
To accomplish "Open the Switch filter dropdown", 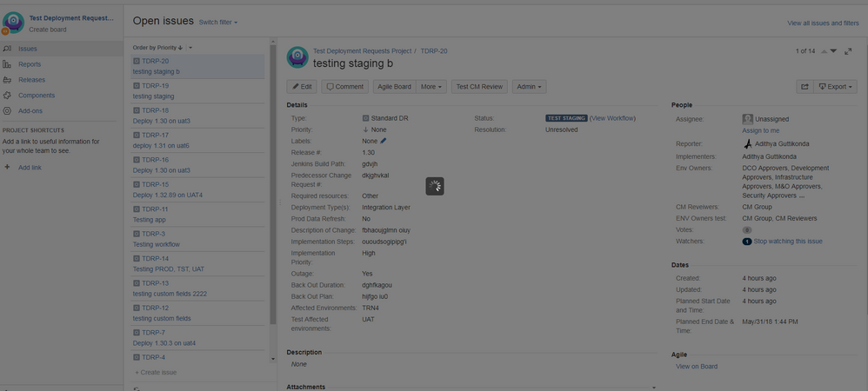I will 218,22.
